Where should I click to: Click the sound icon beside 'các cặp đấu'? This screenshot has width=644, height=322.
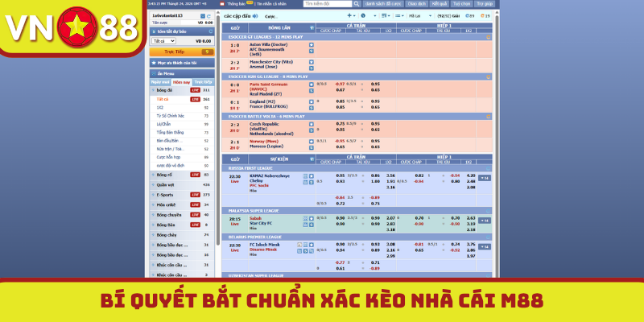tap(255, 15)
